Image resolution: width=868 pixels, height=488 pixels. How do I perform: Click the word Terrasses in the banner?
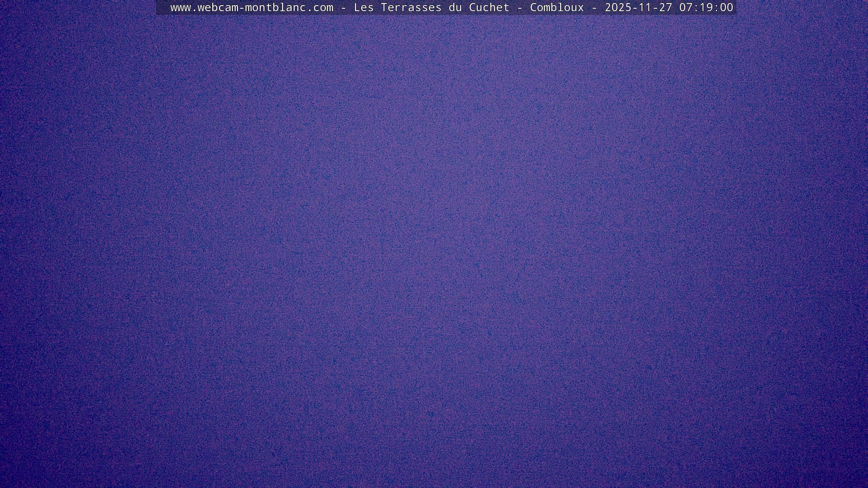pyautogui.click(x=411, y=7)
